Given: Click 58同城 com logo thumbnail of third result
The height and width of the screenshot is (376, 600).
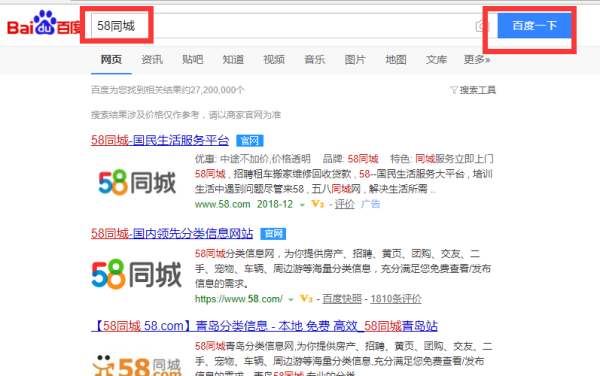Looking at the screenshot, I should point(137,365).
